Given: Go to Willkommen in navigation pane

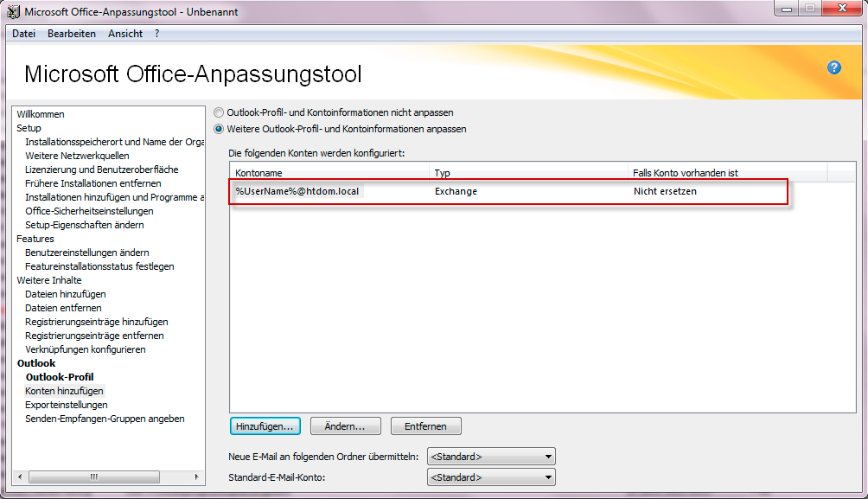Looking at the screenshot, I should (41, 114).
